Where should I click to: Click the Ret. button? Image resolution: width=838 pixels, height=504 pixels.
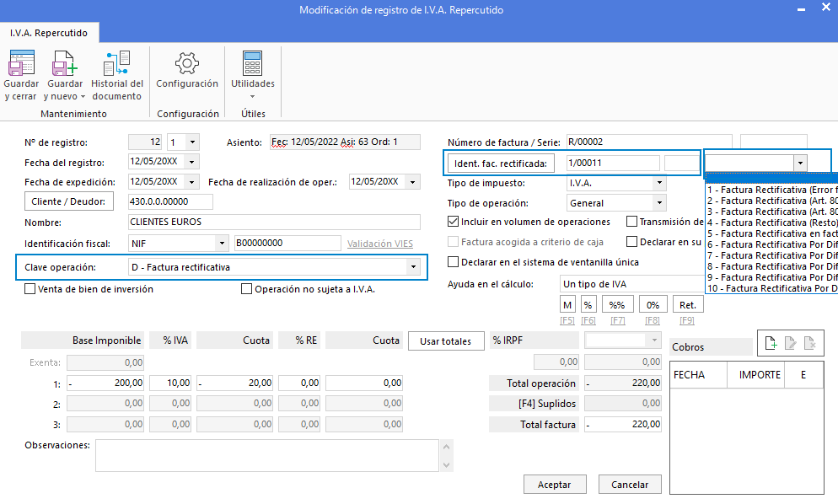coord(688,304)
